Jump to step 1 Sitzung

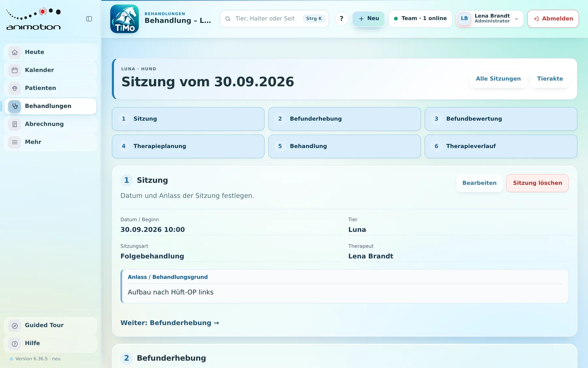point(188,119)
